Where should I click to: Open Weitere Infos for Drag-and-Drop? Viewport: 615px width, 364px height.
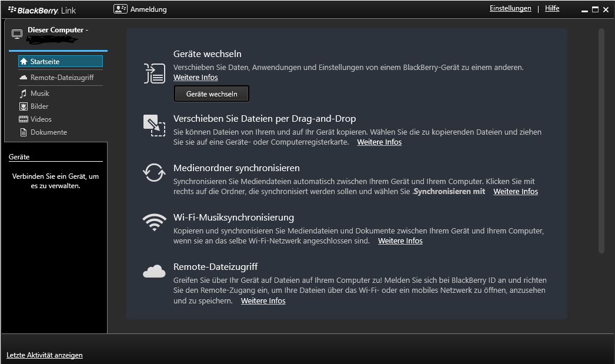pyautogui.click(x=379, y=142)
